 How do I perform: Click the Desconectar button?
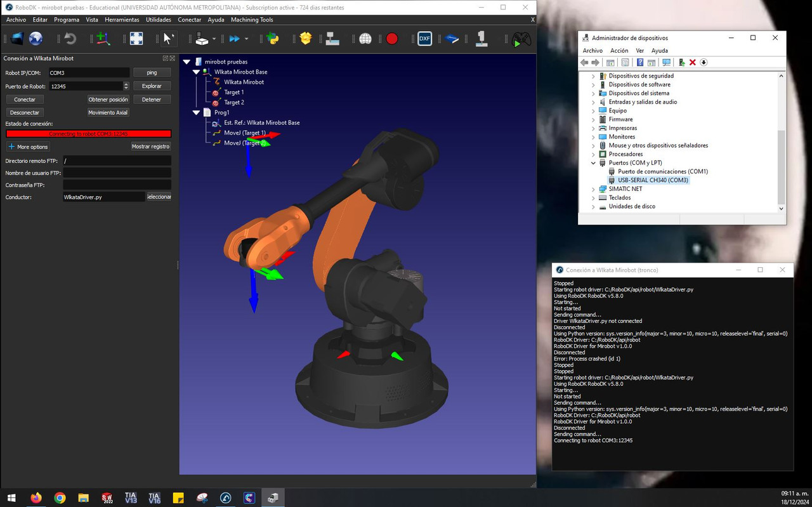(x=25, y=112)
